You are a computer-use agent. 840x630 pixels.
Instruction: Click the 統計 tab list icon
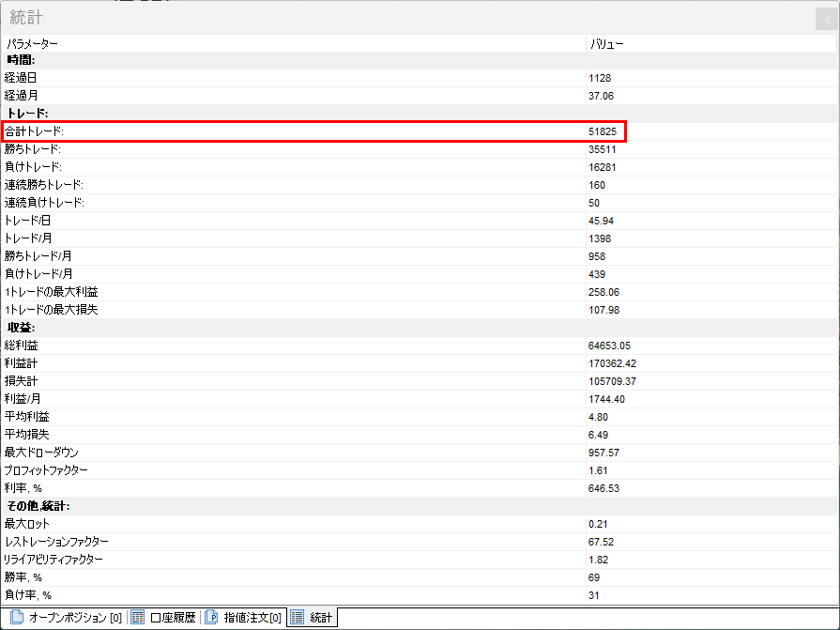click(298, 618)
